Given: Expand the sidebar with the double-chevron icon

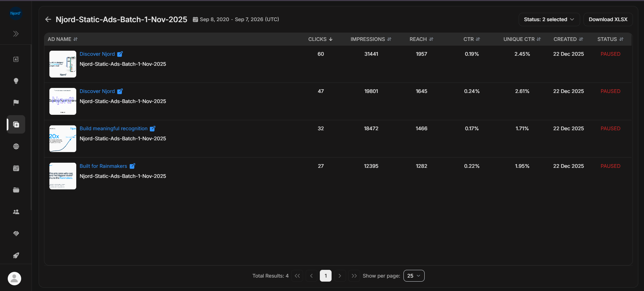Looking at the screenshot, I should point(16,34).
